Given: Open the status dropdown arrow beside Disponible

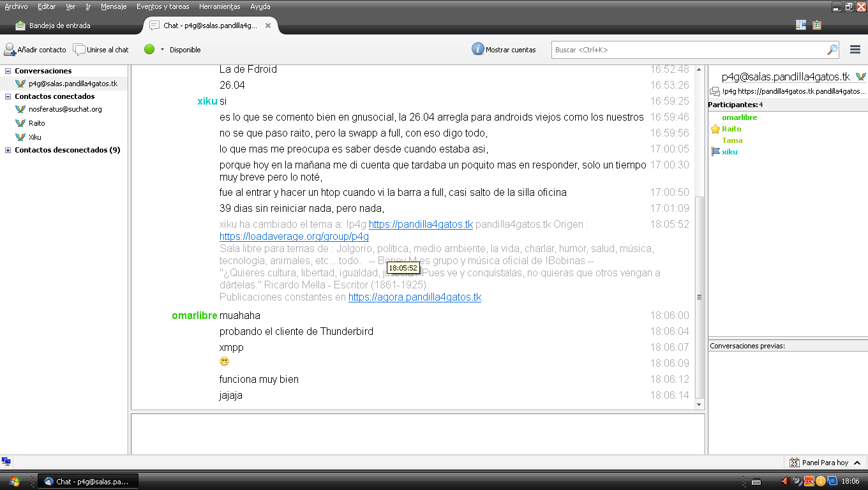Looking at the screenshot, I should pyautogui.click(x=162, y=50).
